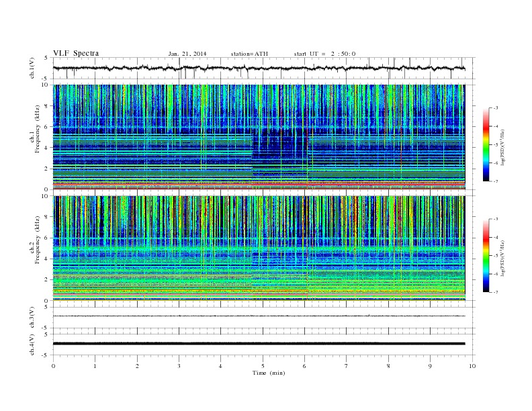
Task: Click the "10" tick label on Time axis
Action: pyautogui.click(x=472, y=366)
